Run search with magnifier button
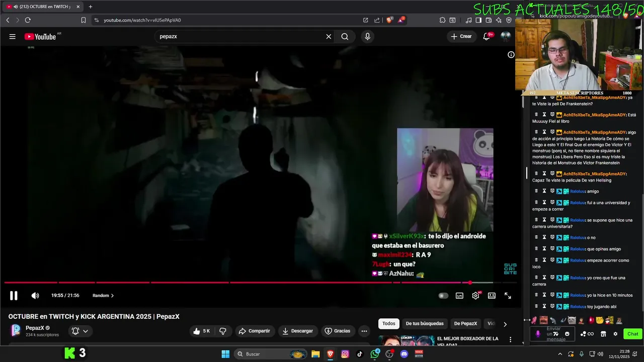 point(345,36)
